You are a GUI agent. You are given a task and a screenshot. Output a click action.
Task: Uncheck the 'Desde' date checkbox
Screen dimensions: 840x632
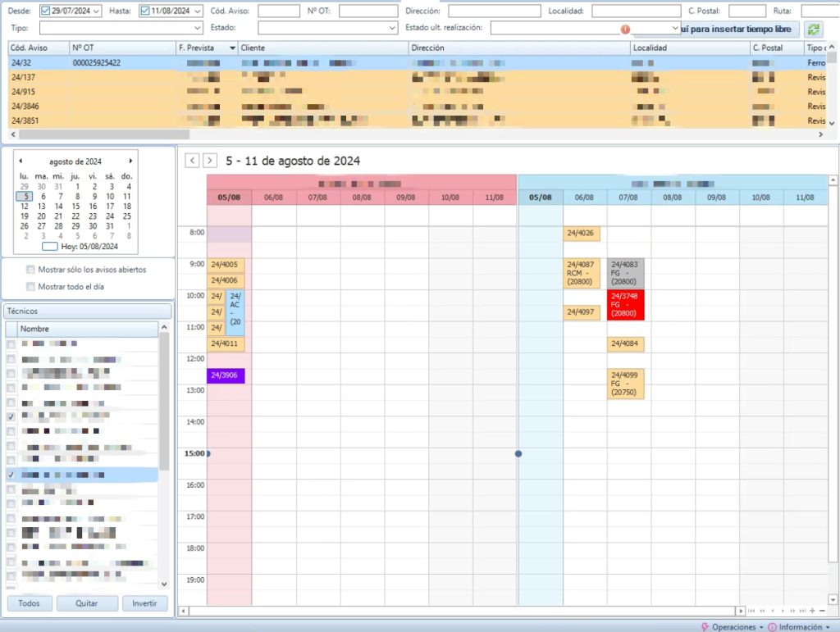pos(45,11)
